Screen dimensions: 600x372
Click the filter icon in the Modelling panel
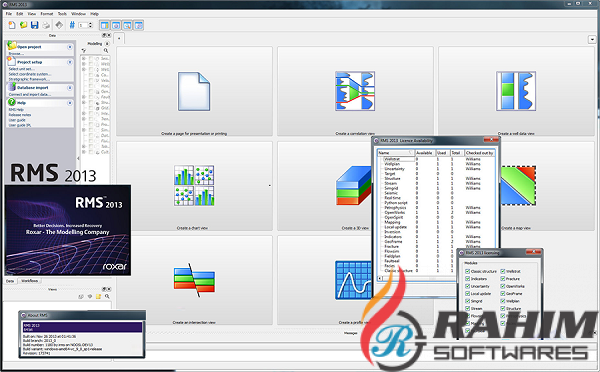pos(84,51)
